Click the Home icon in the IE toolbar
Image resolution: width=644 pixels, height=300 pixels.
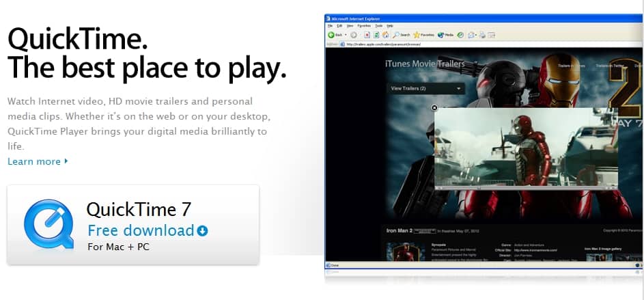click(x=386, y=35)
